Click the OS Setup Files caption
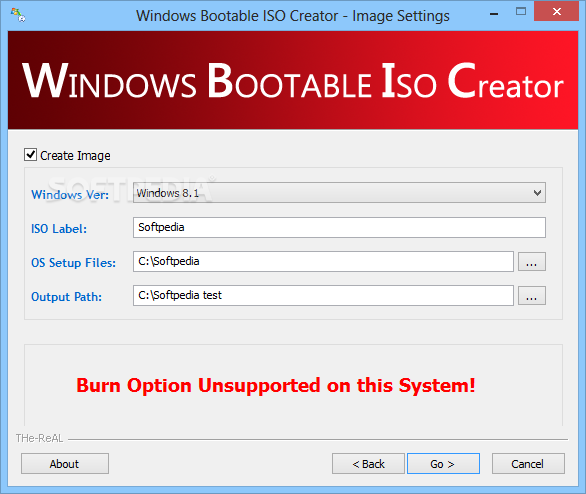The image size is (586, 494). pos(73,263)
